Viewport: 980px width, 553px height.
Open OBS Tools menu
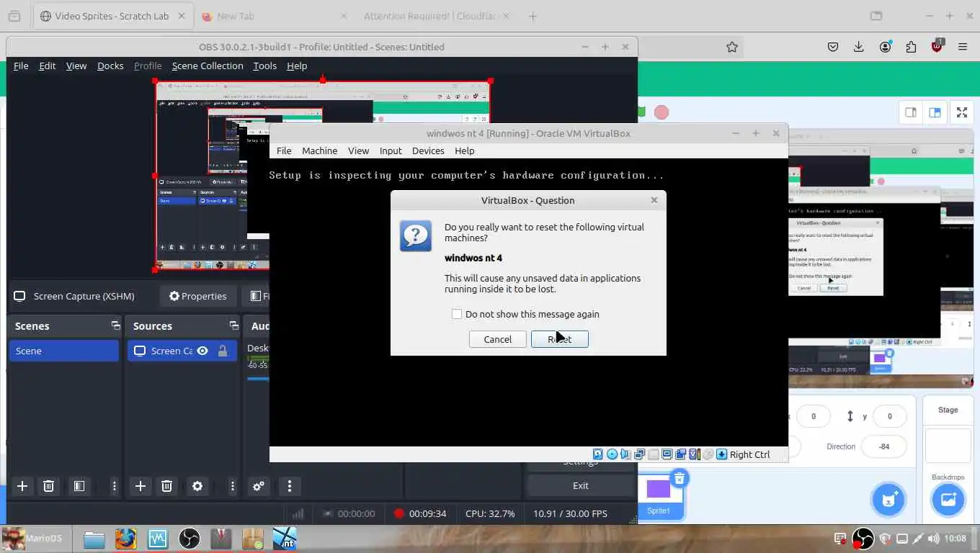264,66
